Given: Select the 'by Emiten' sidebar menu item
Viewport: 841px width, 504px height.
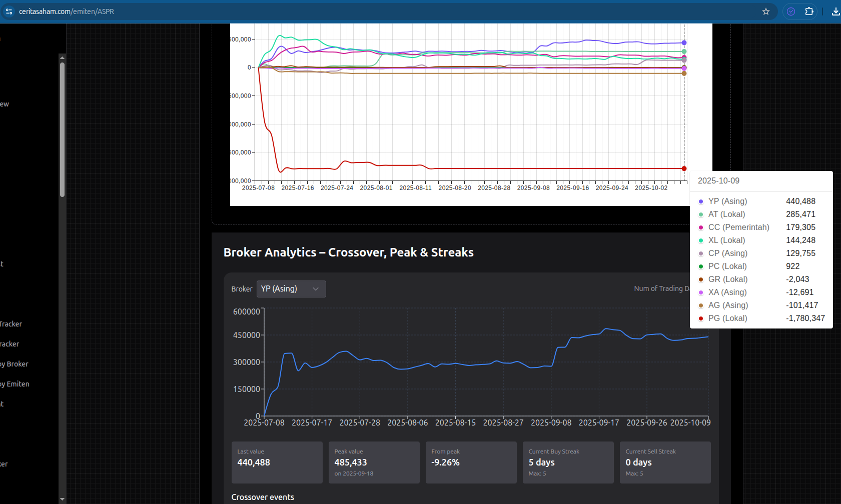Looking at the screenshot, I should coord(15,384).
